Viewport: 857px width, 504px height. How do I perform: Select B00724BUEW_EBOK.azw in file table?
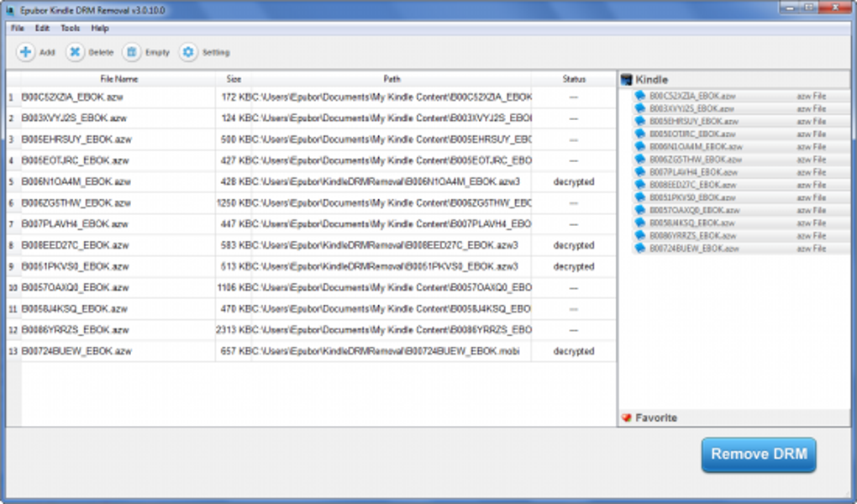coord(76,351)
